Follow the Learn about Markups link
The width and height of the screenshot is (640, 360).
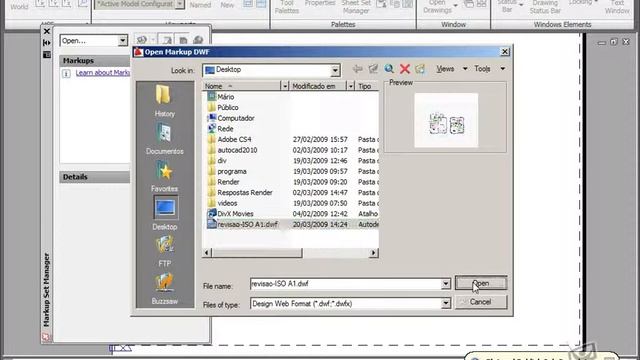pyautogui.click(x=102, y=73)
